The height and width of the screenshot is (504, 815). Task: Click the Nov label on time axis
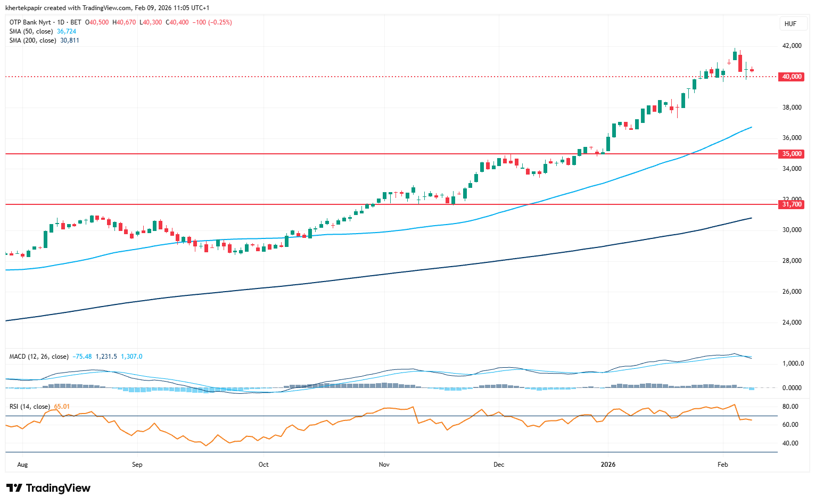coord(384,465)
